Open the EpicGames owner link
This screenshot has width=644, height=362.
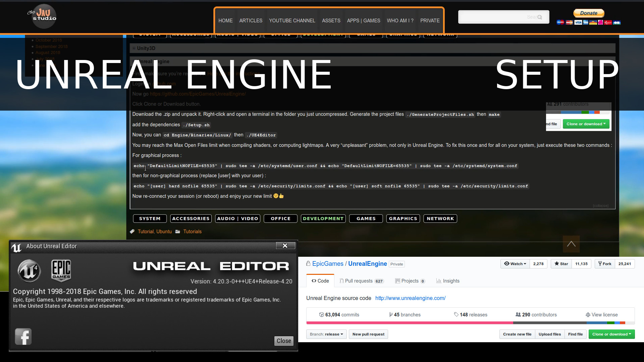point(328,264)
